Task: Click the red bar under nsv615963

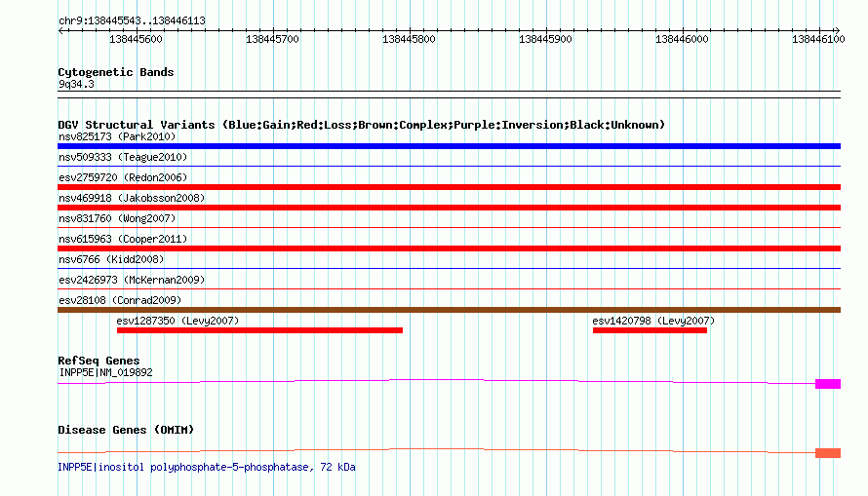Action: [x=449, y=248]
